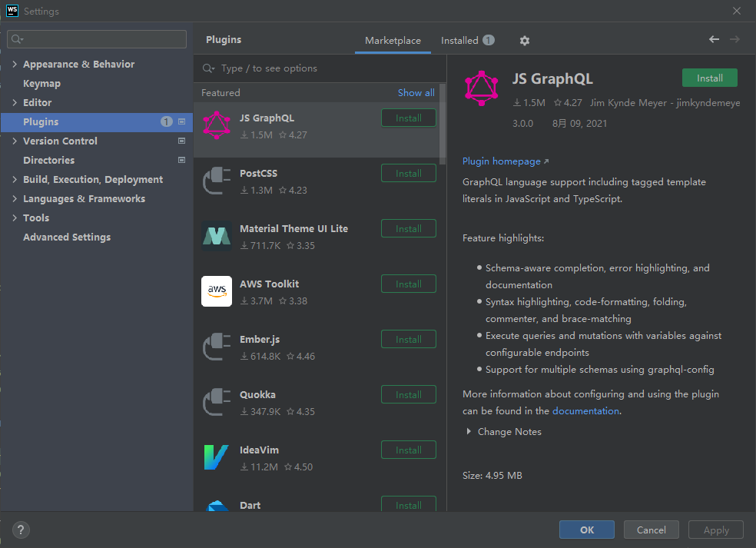Switch to the Marketplace tab
The height and width of the screenshot is (548, 756).
(393, 41)
